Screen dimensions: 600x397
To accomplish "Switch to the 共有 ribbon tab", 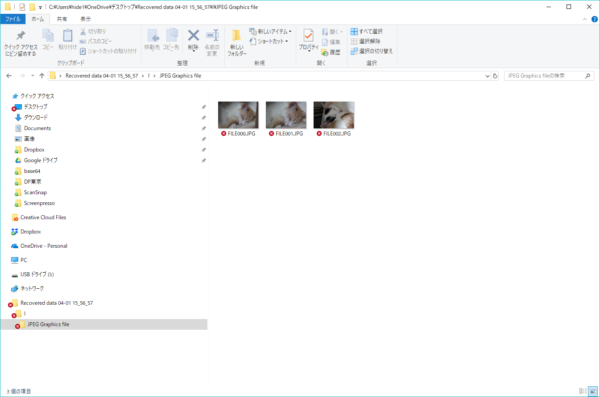I will tap(62, 19).
